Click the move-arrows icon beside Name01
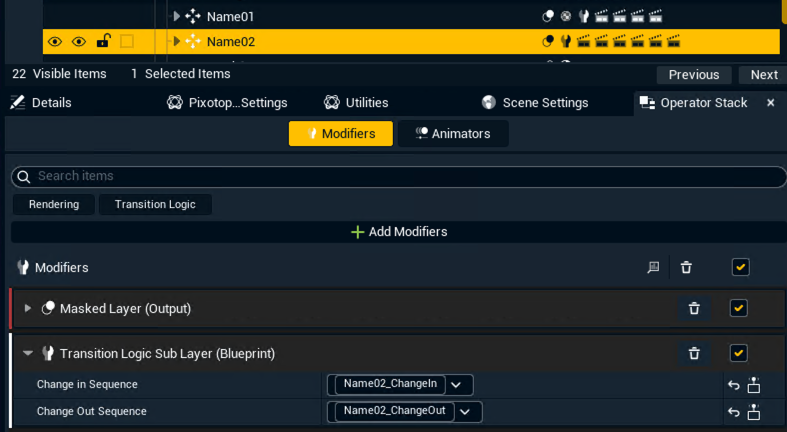 pyautogui.click(x=193, y=17)
